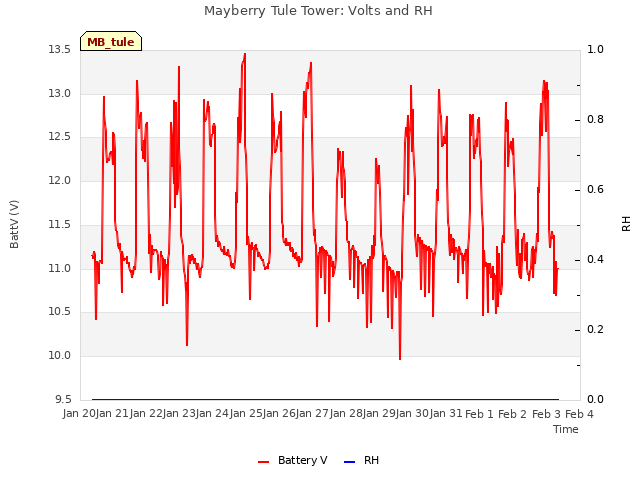
Task: Click the Jan 31 tick label
Action: 446,414
